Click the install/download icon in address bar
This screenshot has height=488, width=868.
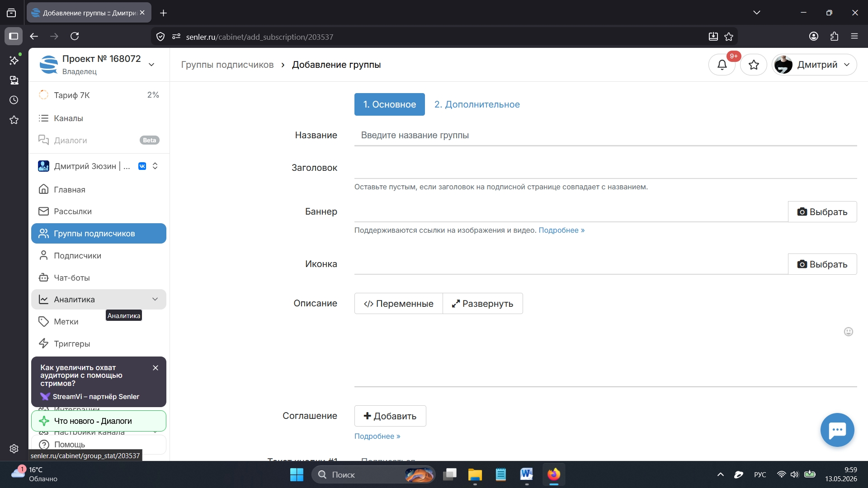tap(713, 37)
